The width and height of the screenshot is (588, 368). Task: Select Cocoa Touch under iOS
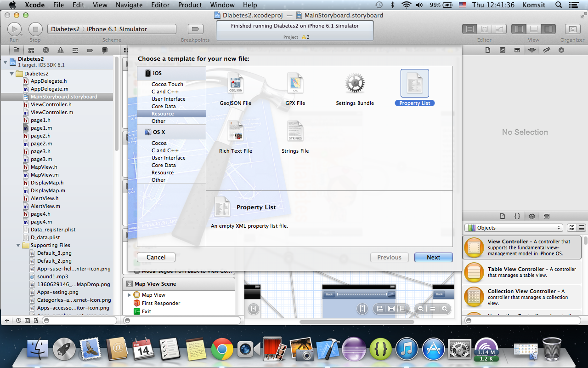tap(167, 84)
